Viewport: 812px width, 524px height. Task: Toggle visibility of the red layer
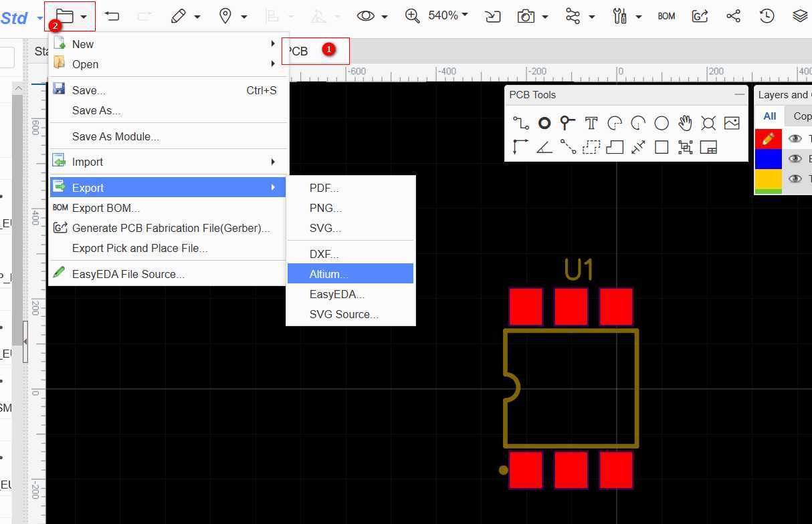coord(795,139)
